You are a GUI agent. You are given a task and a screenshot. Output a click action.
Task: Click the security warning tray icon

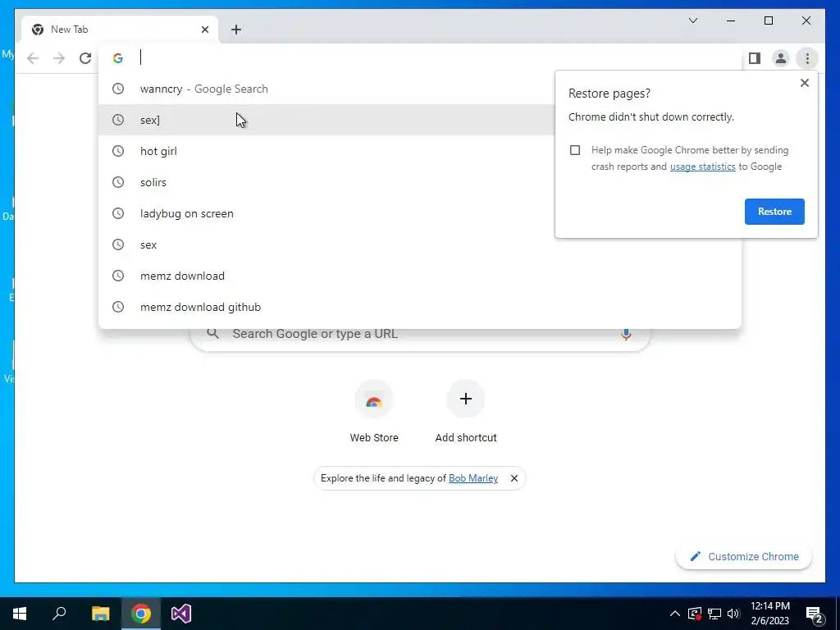coord(694,614)
